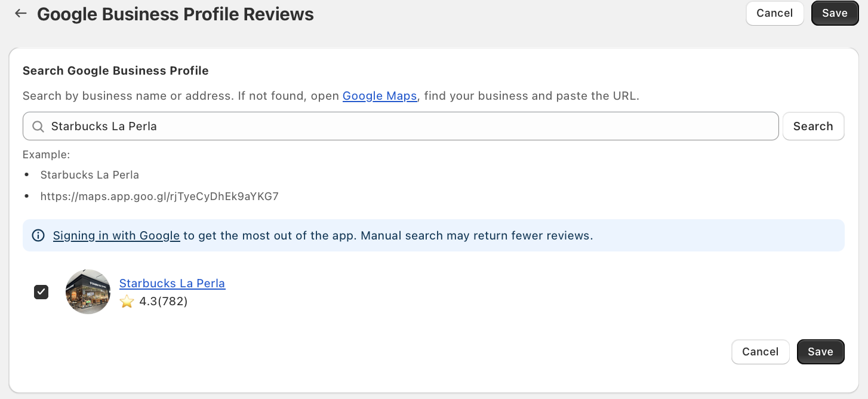The width and height of the screenshot is (868, 399).
Task: Focus the business search input field
Action: pos(401,126)
